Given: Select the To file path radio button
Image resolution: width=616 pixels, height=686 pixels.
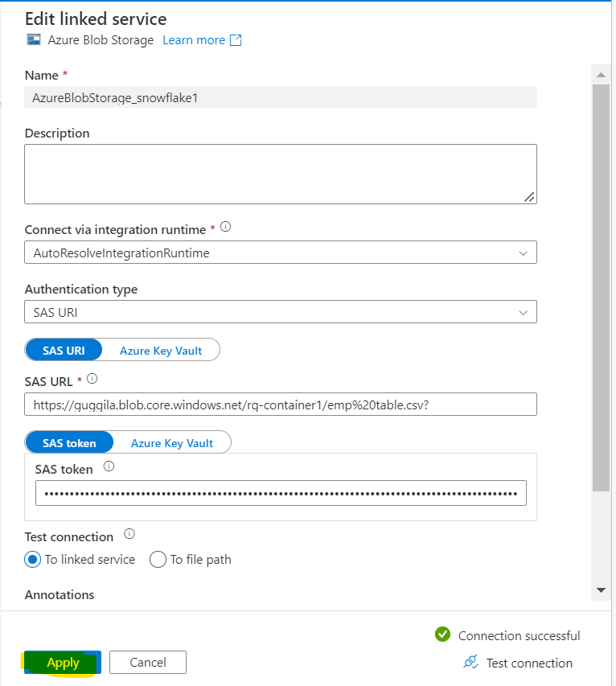Looking at the screenshot, I should 158,559.
